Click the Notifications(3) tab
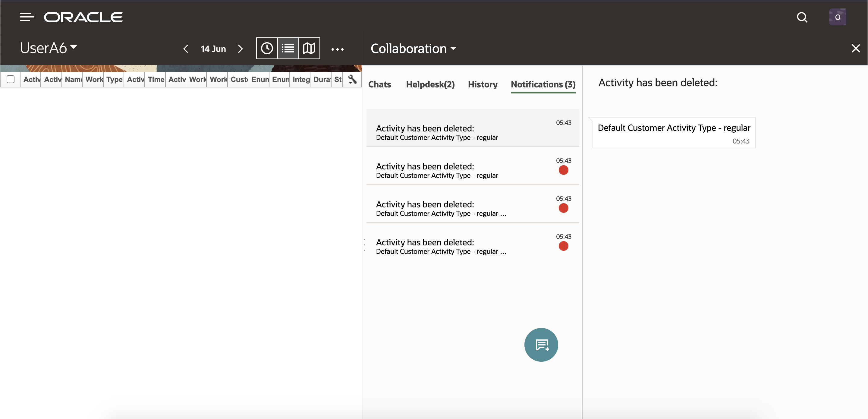Viewport: 868px width, 419px height. 543,83
